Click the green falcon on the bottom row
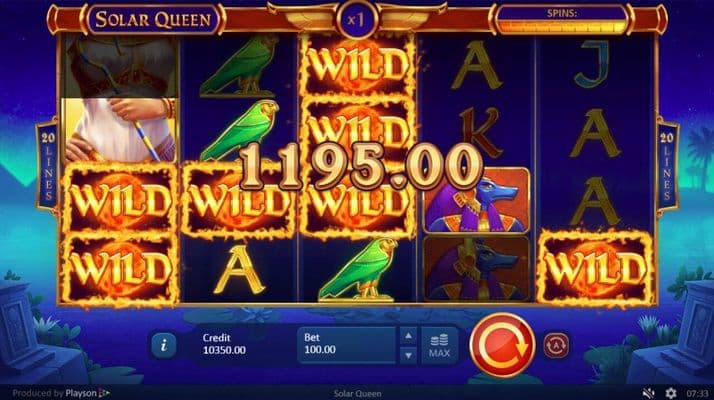Screen dimensions: 714x400 pos(358,270)
